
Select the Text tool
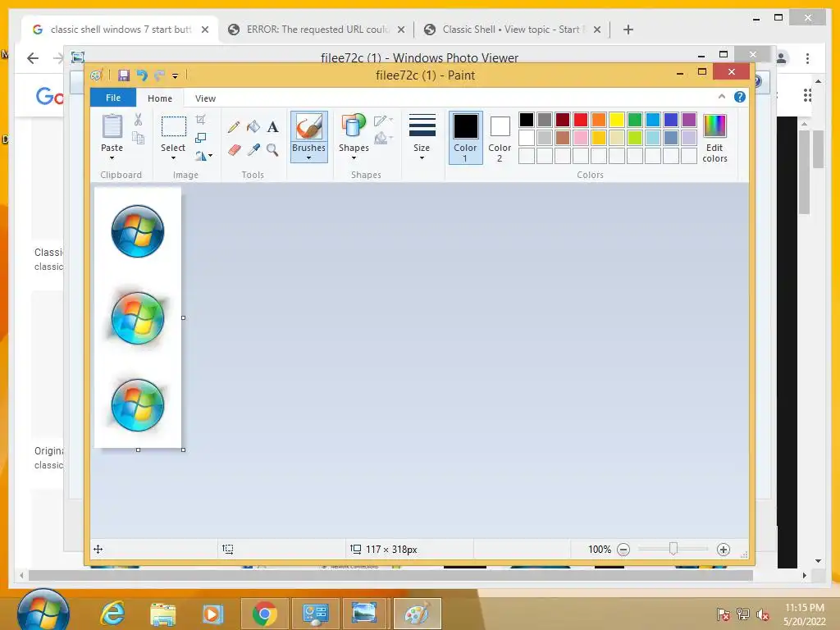272,127
